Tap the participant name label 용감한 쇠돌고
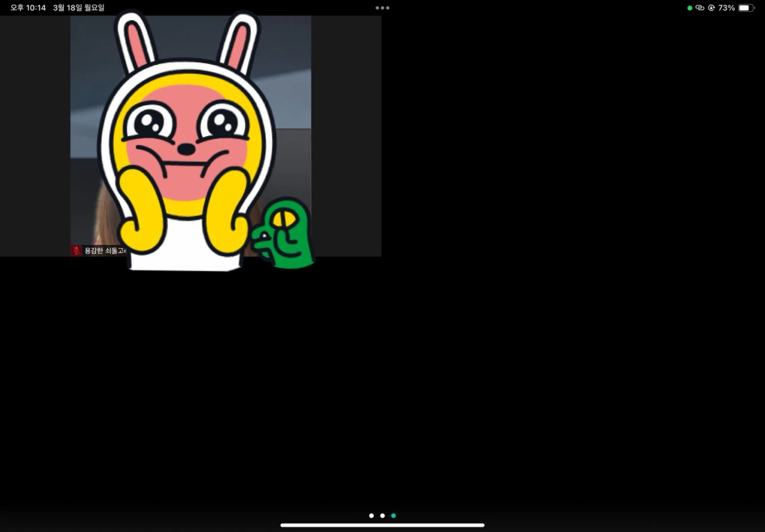Screen dimensions: 765x532 (106, 251)
